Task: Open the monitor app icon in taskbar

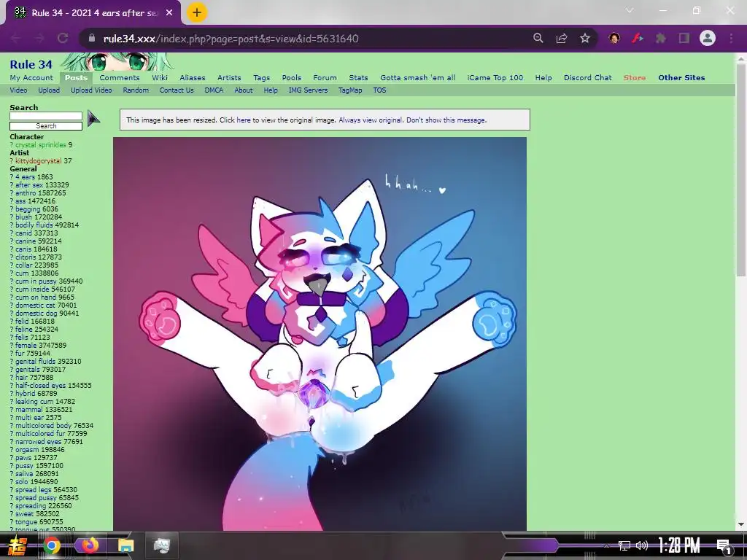Action: [x=161, y=545]
